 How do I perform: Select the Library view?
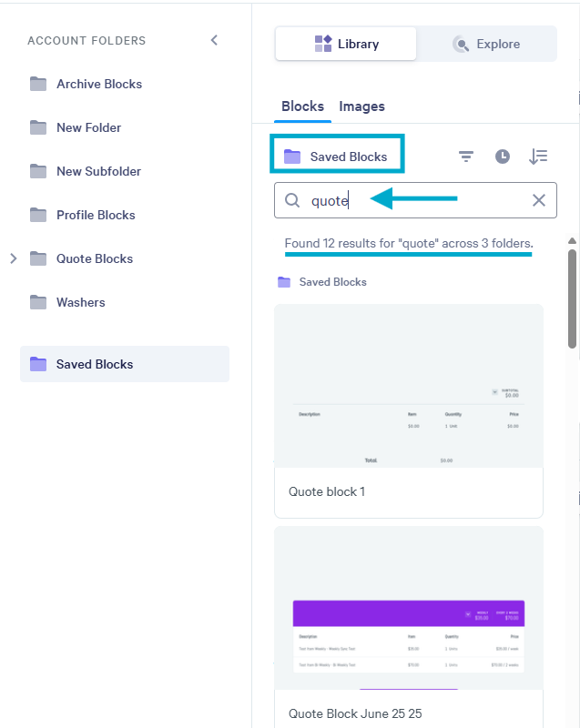pyautogui.click(x=346, y=44)
